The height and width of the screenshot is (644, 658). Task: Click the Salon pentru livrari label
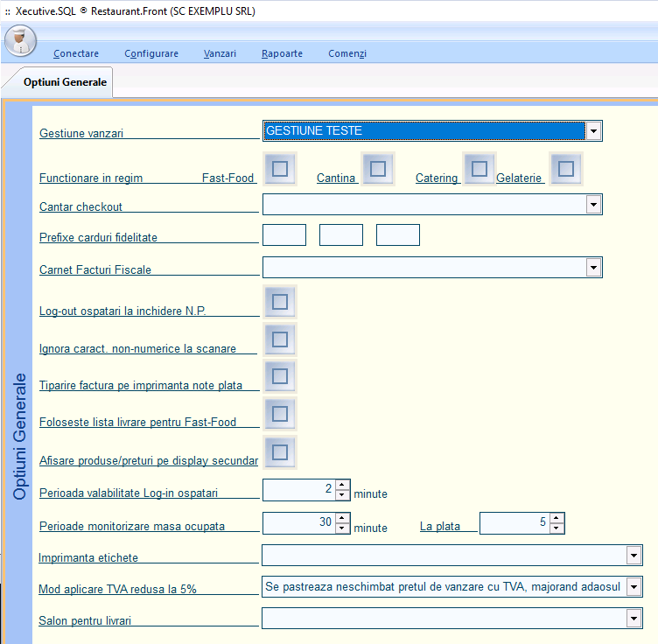[x=85, y=621]
